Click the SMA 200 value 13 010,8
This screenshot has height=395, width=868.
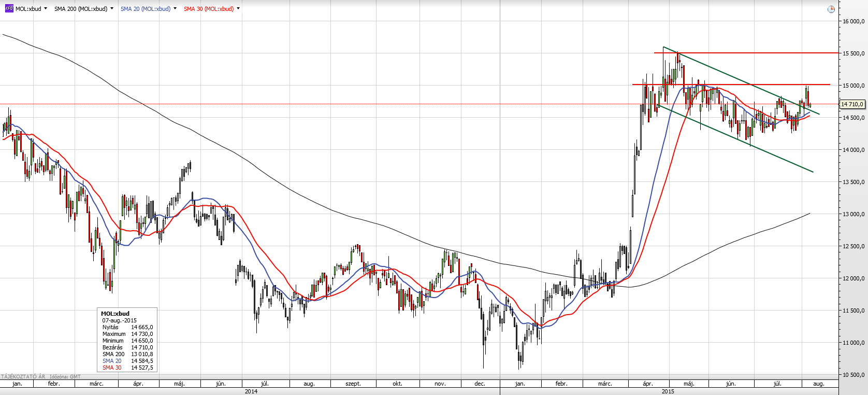pyautogui.click(x=142, y=354)
